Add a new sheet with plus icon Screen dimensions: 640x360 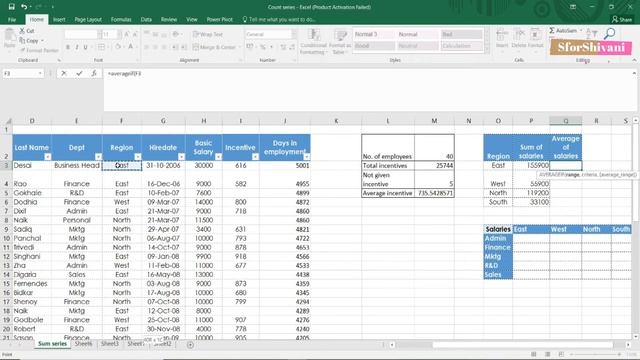point(190,345)
